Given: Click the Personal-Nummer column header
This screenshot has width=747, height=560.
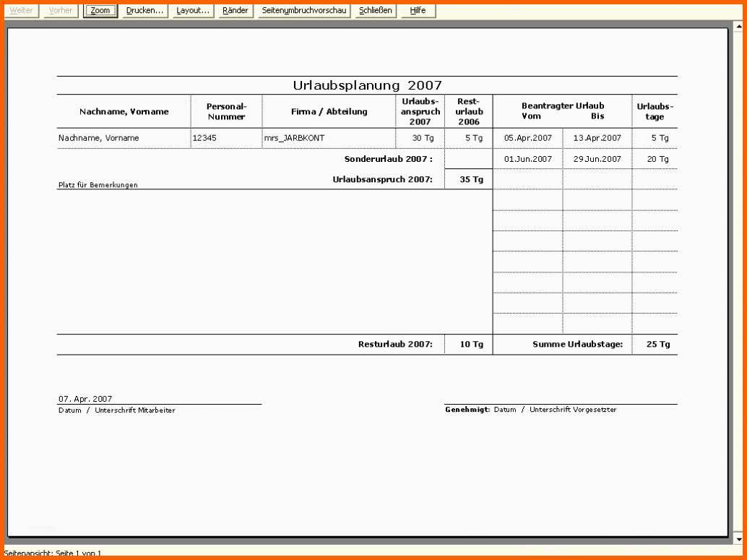Looking at the screenshot, I should point(226,111).
